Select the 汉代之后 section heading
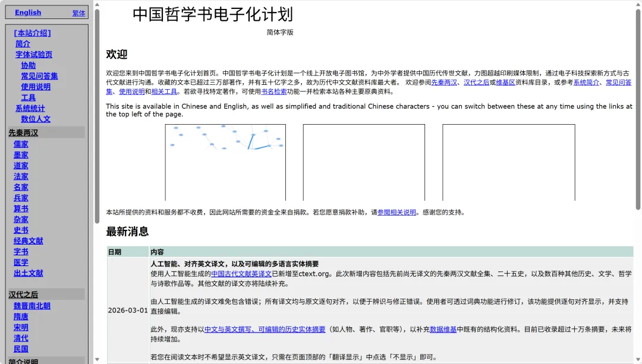This screenshot has height=364, width=642. pos(23,295)
